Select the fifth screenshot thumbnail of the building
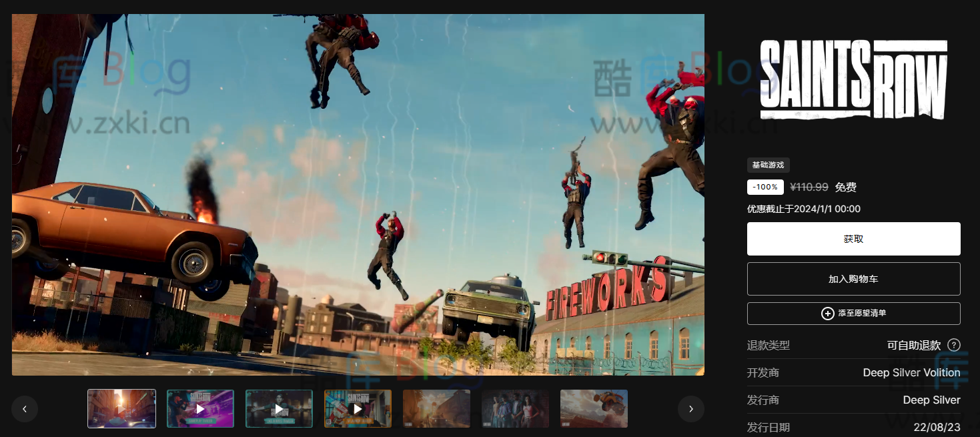 [436, 409]
